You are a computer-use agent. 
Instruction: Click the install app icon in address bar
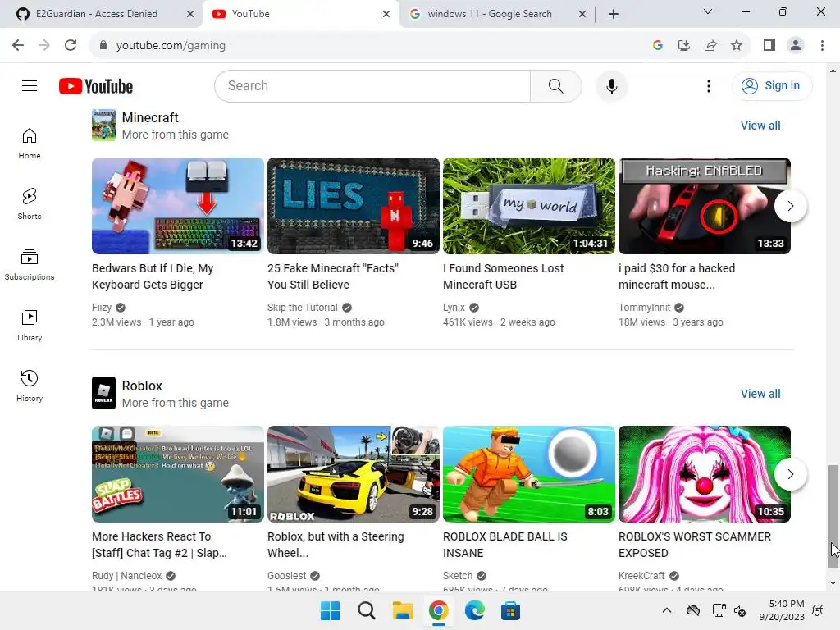tap(684, 45)
